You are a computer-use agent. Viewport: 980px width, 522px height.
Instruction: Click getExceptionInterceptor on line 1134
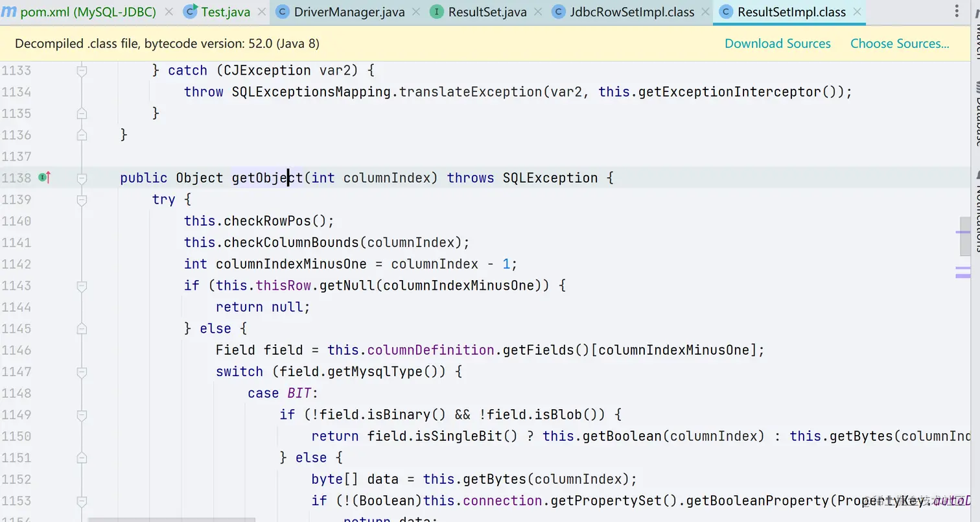730,91
